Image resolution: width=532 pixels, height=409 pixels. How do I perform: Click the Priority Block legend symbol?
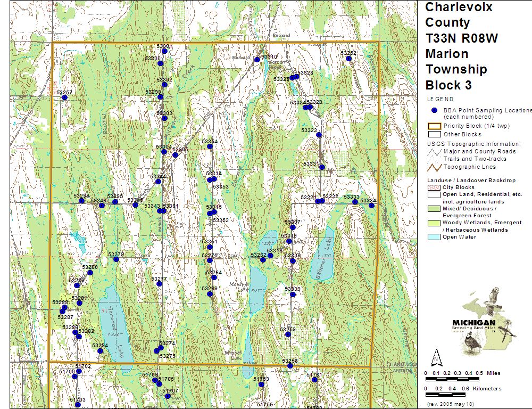pyautogui.click(x=434, y=126)
